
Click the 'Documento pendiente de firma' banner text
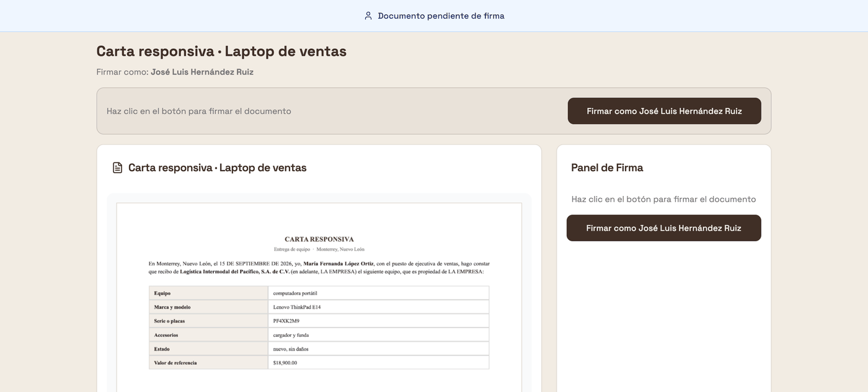click(441, 16)
